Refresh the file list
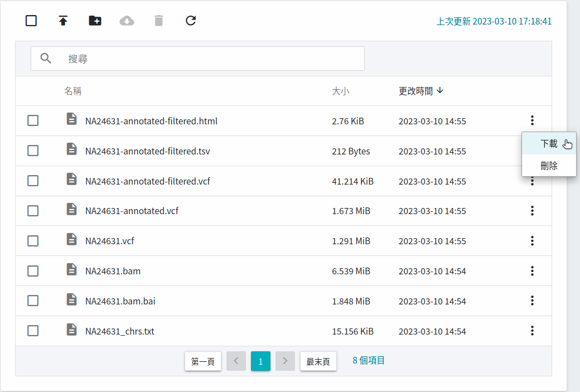This screenshot has height=392, width=580. coord(191,21)
